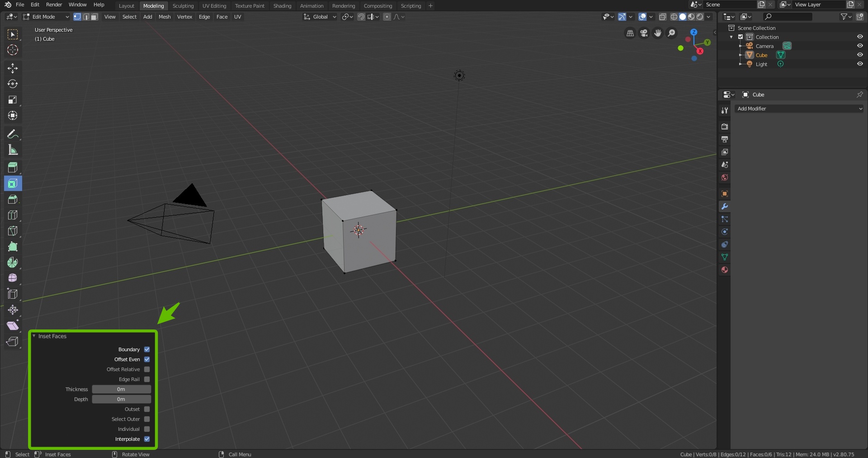Screen dimensions: 868x458
Task: Select the Extrude Region tool
Action: (x=13, y=167)
